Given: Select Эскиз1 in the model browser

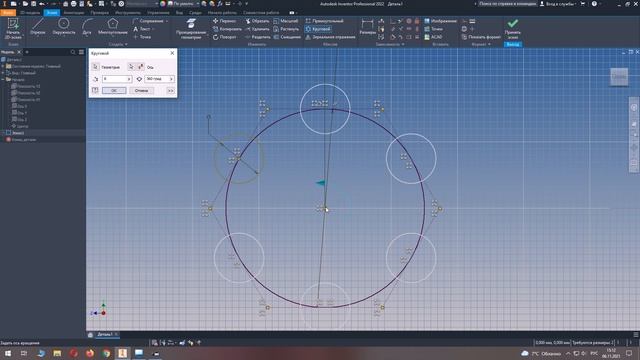Looking at the screenshot, I should coord(18,133).
